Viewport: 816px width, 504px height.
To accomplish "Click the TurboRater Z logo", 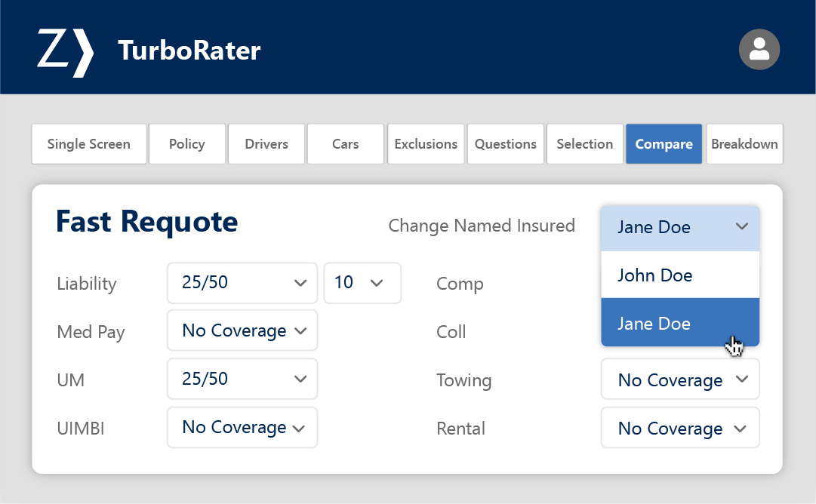I will 66,51.
